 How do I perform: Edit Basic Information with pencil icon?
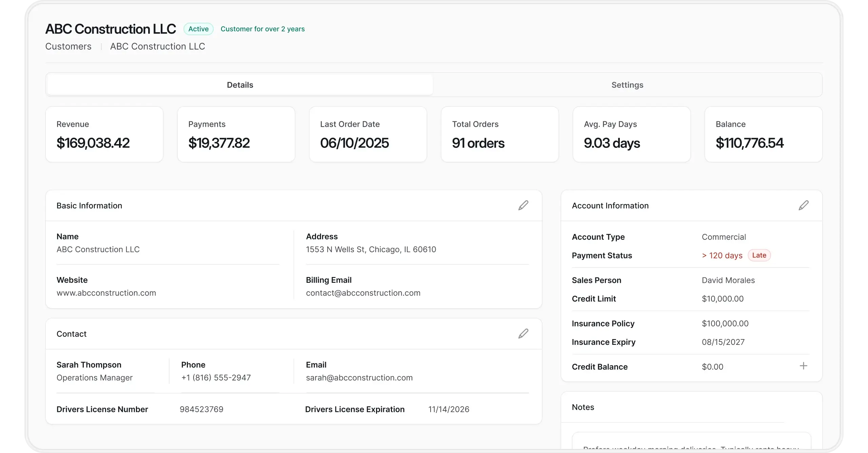point(523,205)
